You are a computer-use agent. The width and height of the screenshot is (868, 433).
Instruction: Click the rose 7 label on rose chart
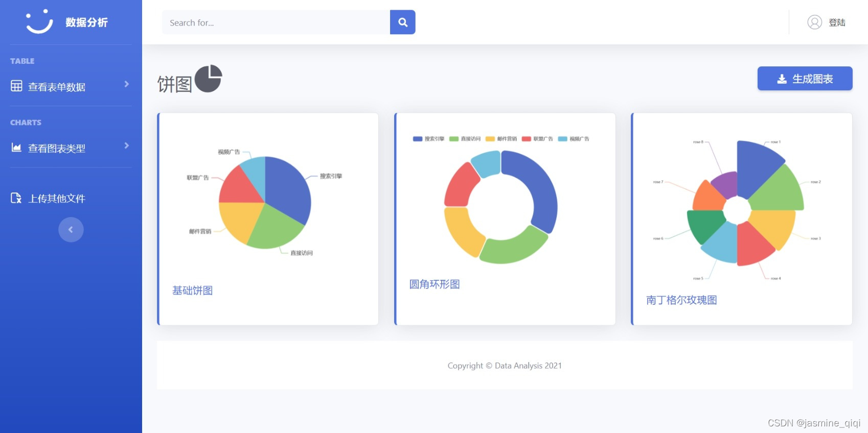click(658, 182)
